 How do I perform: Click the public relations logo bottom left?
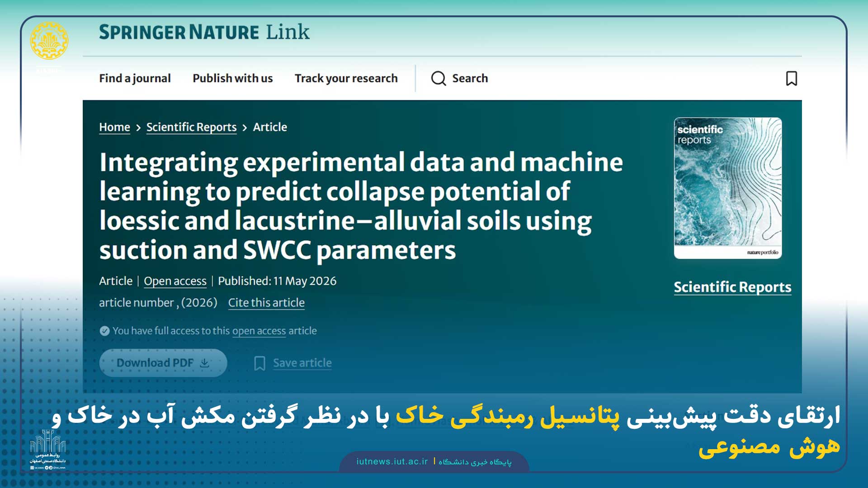pyautogui.click(x=47, y=449)
